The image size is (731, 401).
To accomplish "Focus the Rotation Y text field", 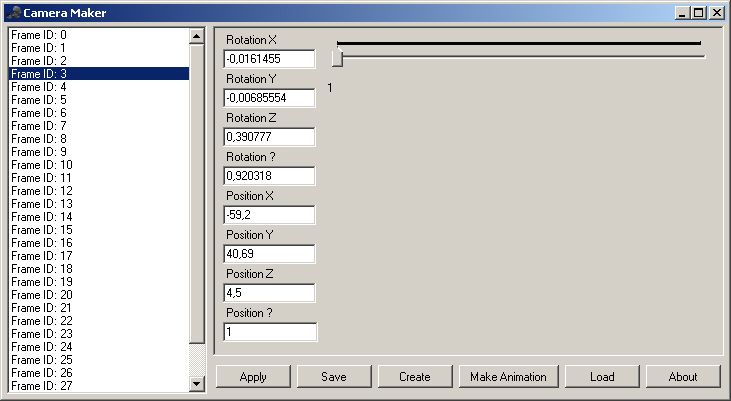I will [x=269, y=98].
